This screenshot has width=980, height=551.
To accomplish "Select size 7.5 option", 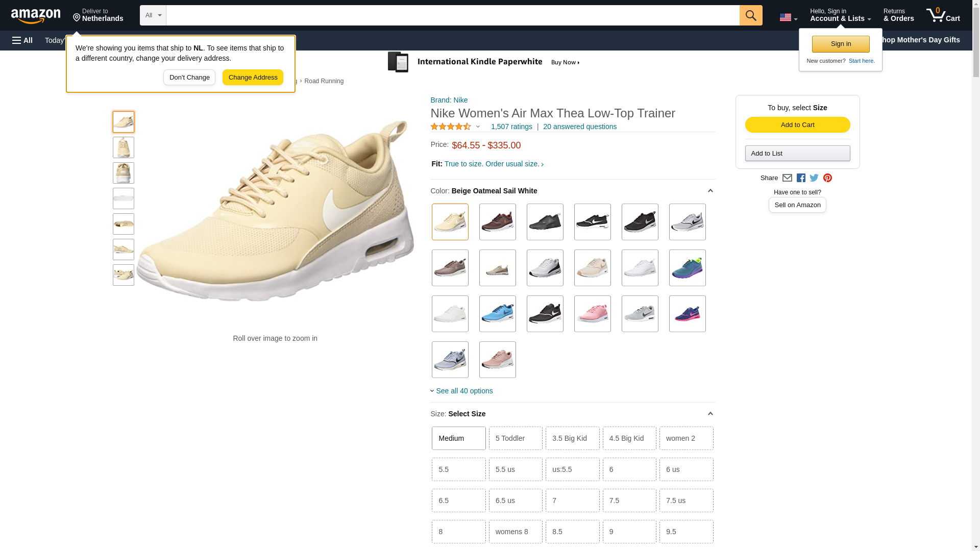I will (x=629, y=500).
